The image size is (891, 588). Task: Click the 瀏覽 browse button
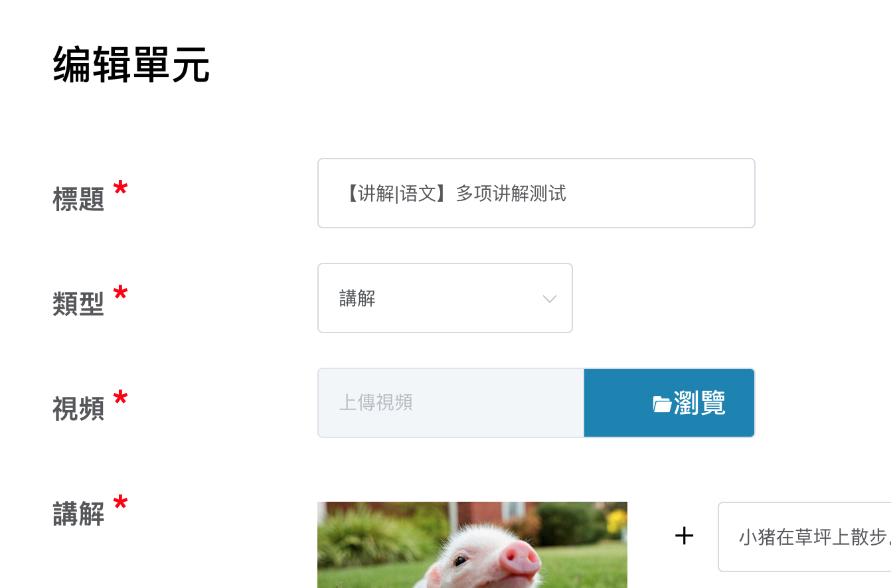pyautogui.click(x=669, y=403)
